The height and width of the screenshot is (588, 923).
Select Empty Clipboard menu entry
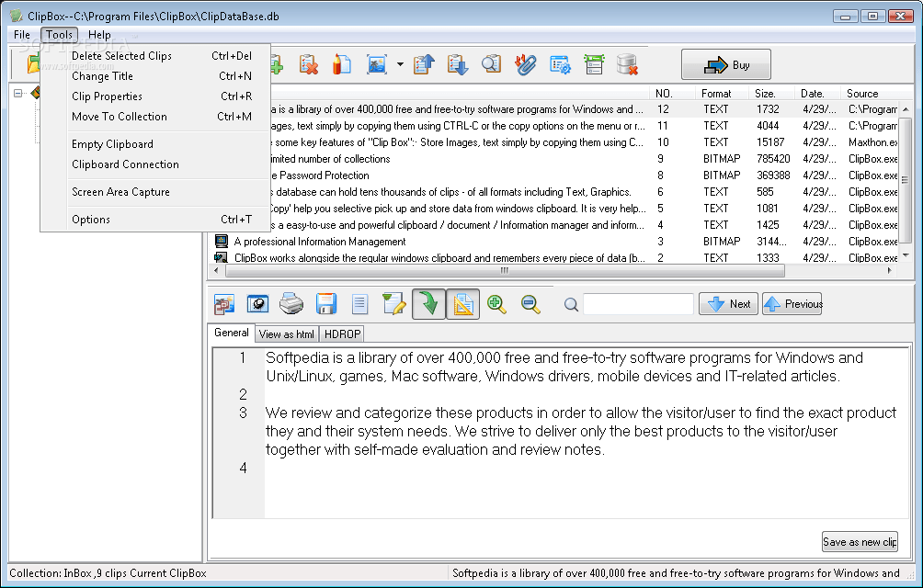(x=155, y=144)
